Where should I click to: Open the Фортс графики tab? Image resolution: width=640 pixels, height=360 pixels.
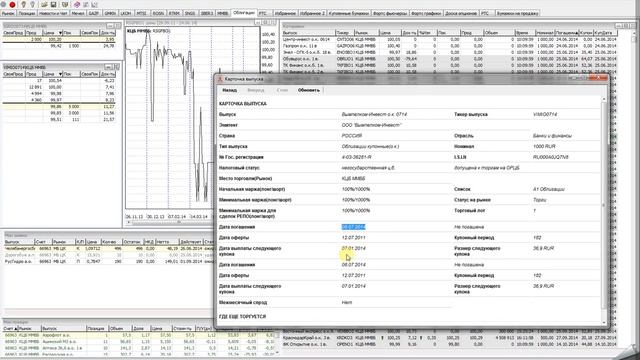(x=426, y=13)
